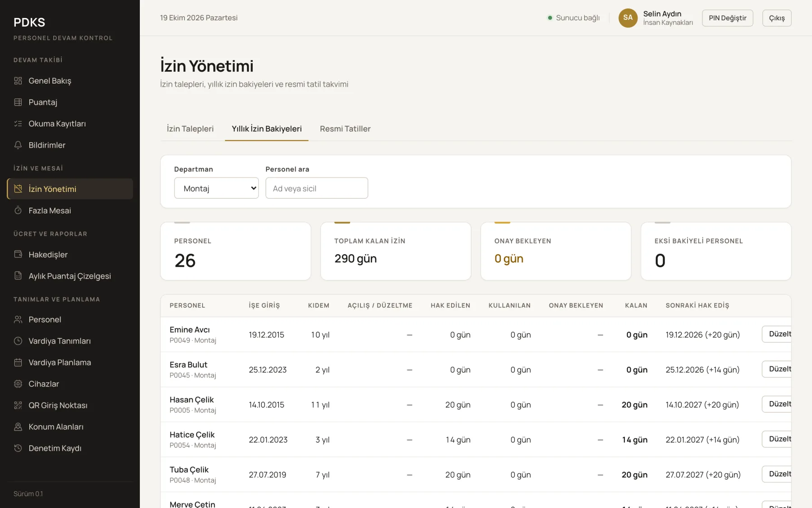
Task: Click Vardiya Planlama calendar icon
Action: [18, 362]
